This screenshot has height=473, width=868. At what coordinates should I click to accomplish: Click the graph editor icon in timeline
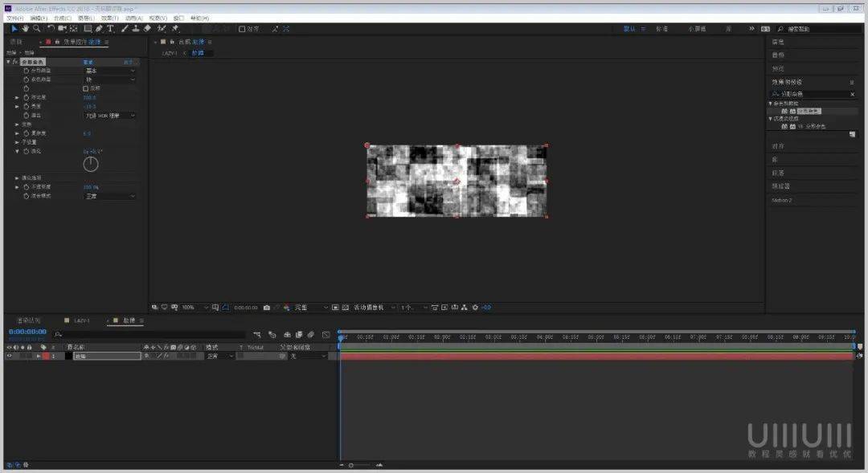pos(326,335)
